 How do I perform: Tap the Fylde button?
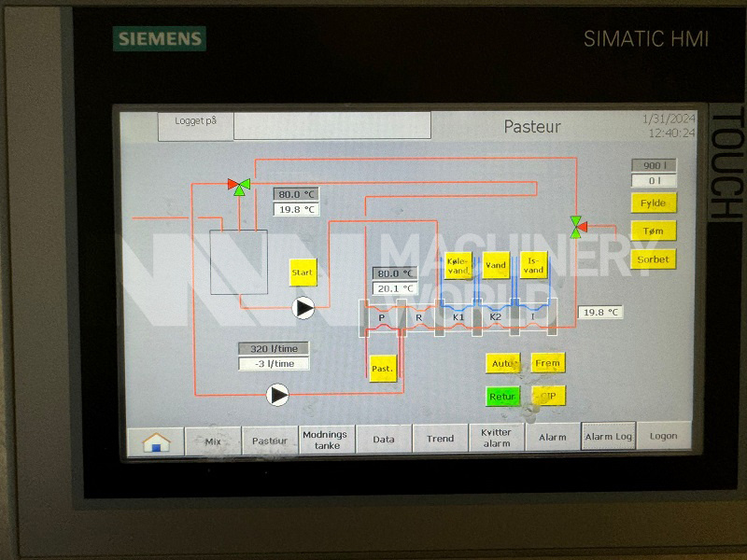653,203
